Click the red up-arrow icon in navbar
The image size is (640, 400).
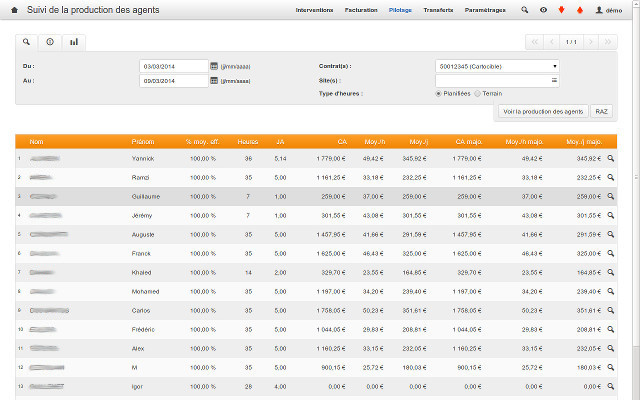tap(580, 10)
